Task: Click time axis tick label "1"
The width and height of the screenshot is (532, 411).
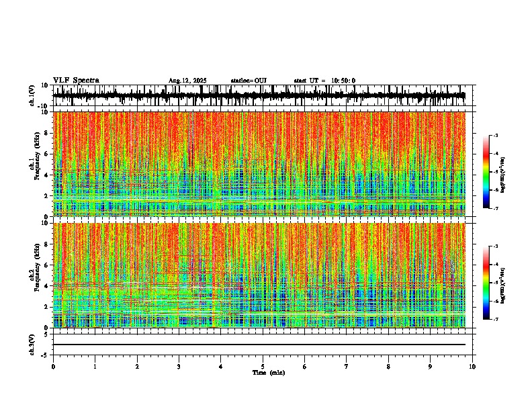Action: [95, 367]
